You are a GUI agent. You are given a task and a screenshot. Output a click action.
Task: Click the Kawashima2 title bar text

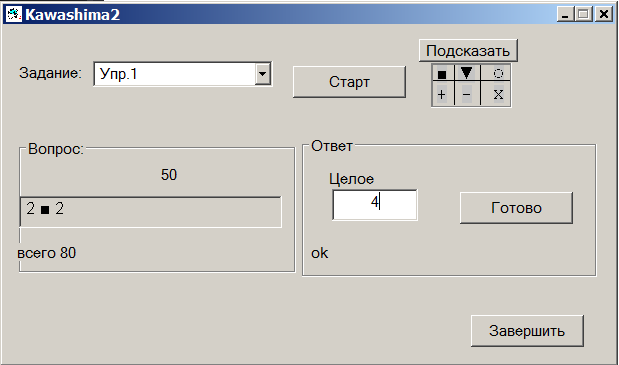pos(72,15)
